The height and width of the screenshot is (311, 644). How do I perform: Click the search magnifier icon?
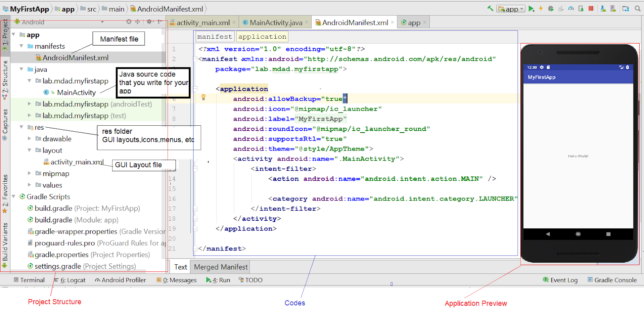point(638,8)
